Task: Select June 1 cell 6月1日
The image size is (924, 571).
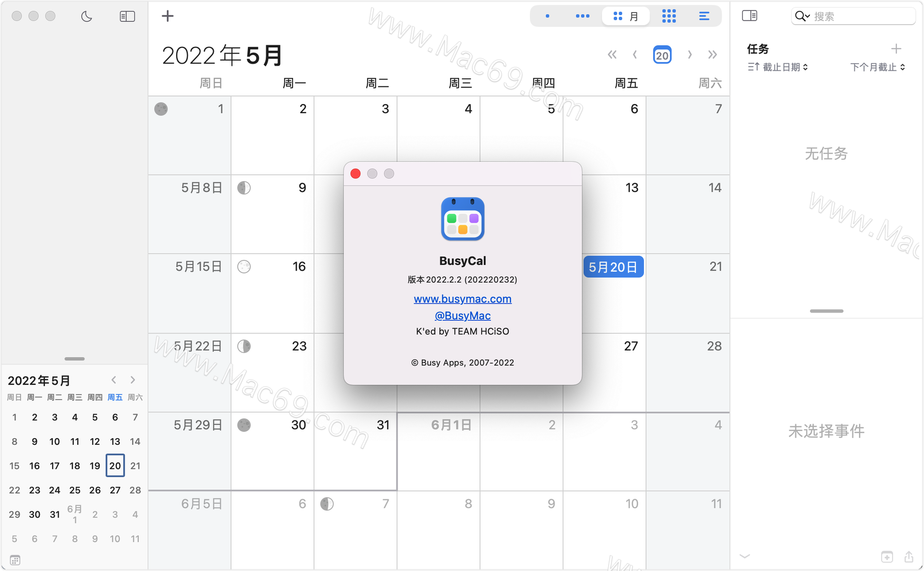Action: [438, 451]
